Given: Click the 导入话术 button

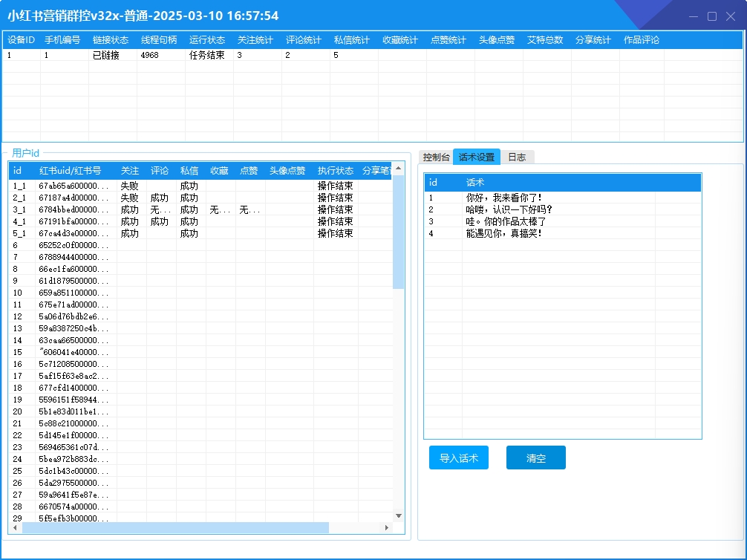Looking at the screenshot, I should point(459,458).
